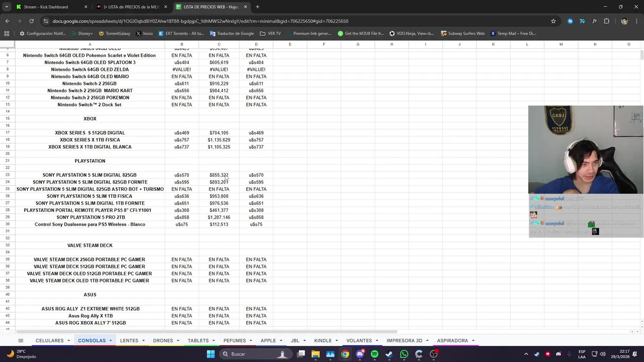
Task: Click the taskbar Buscar search box
Action: tap(256, 354)
